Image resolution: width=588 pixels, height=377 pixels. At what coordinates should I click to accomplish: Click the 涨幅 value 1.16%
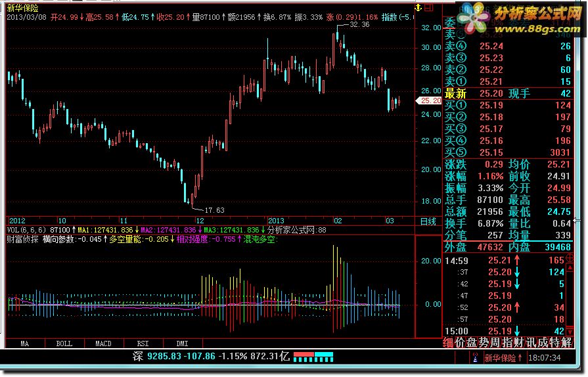tap(491, 176)
